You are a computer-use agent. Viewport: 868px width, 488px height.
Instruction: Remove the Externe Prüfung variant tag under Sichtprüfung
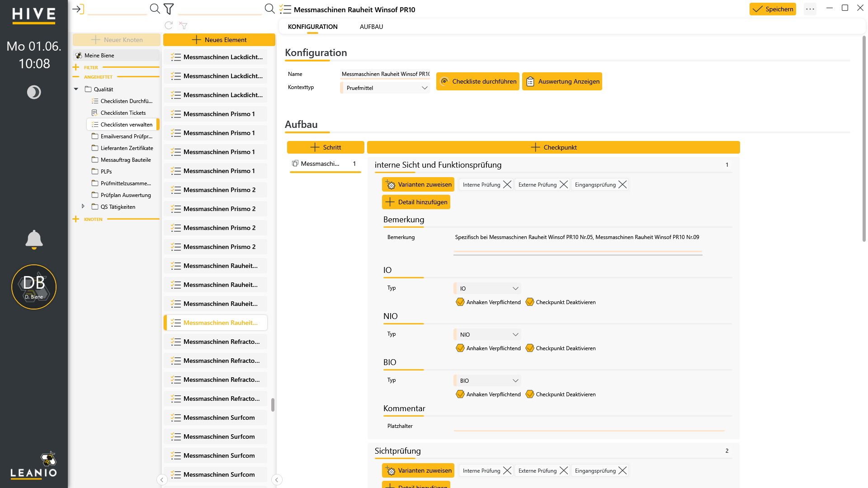pyautogui.click(x=563, y=470)
